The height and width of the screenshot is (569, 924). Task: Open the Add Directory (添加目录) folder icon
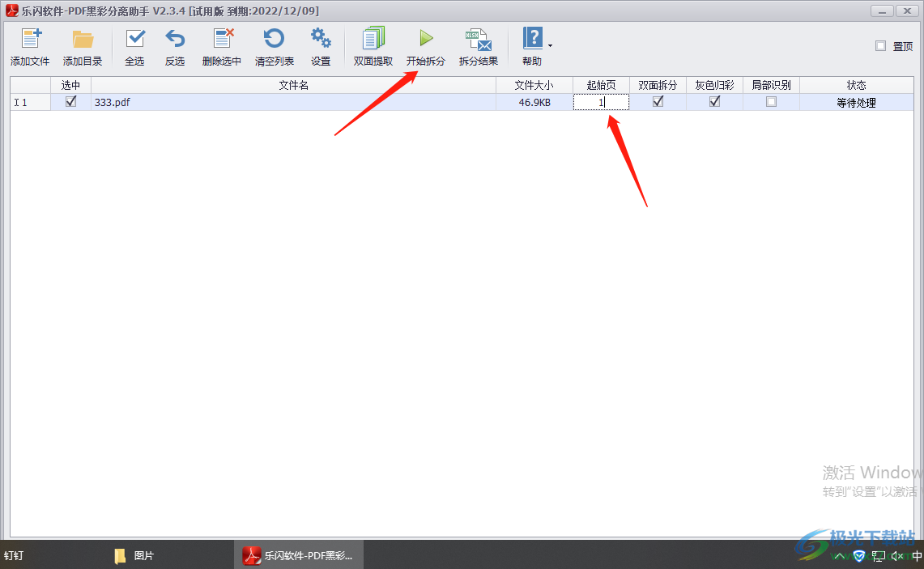pos(83,39)
